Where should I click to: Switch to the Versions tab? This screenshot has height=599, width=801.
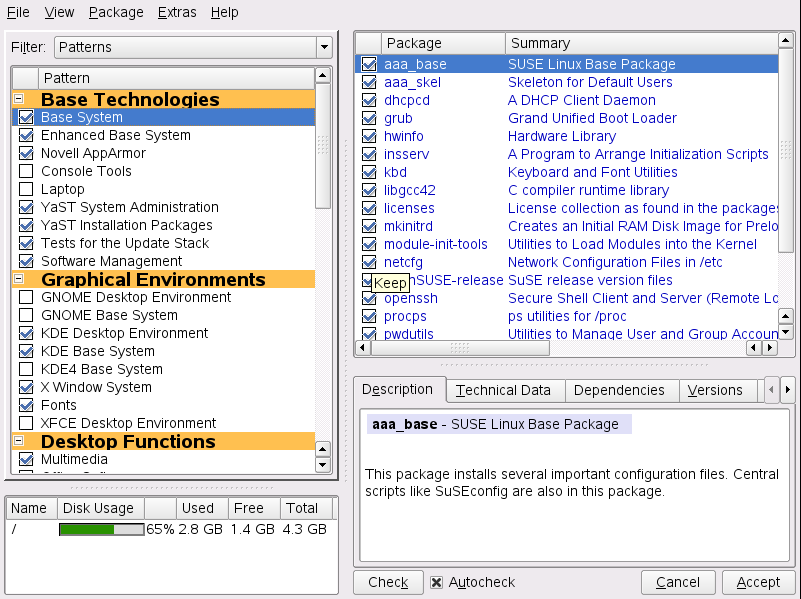[717, 390]
